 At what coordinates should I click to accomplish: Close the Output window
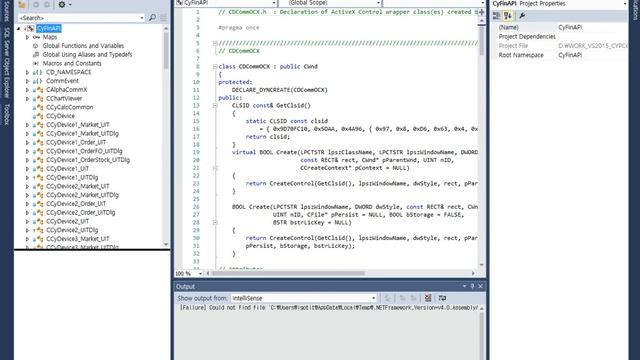pyautogui.click(x=480, y=287)
